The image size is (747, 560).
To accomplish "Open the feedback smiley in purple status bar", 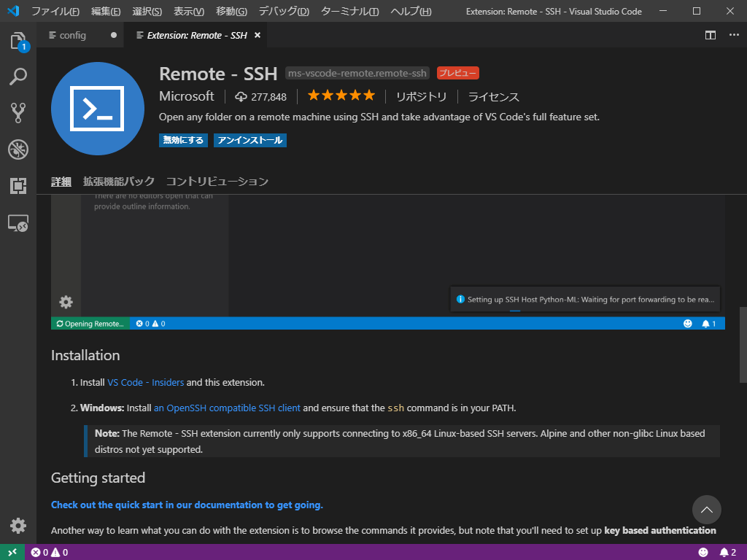I will (703, 553).
